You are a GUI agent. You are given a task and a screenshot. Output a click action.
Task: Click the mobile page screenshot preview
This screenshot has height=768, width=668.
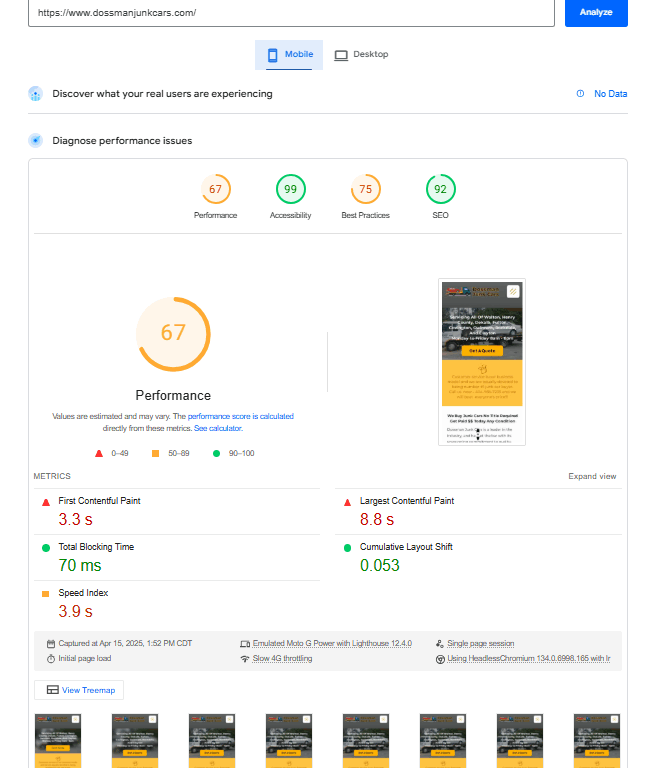click(x=482, y=362)
